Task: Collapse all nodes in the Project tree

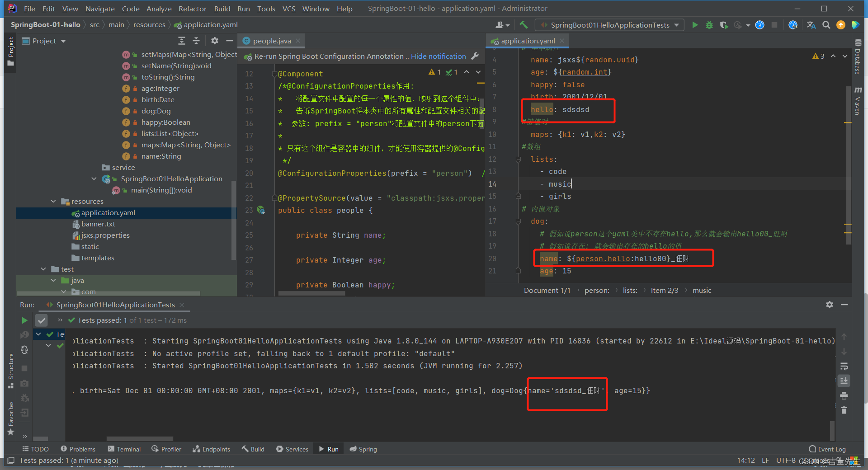Action: [x=196, y=41]
